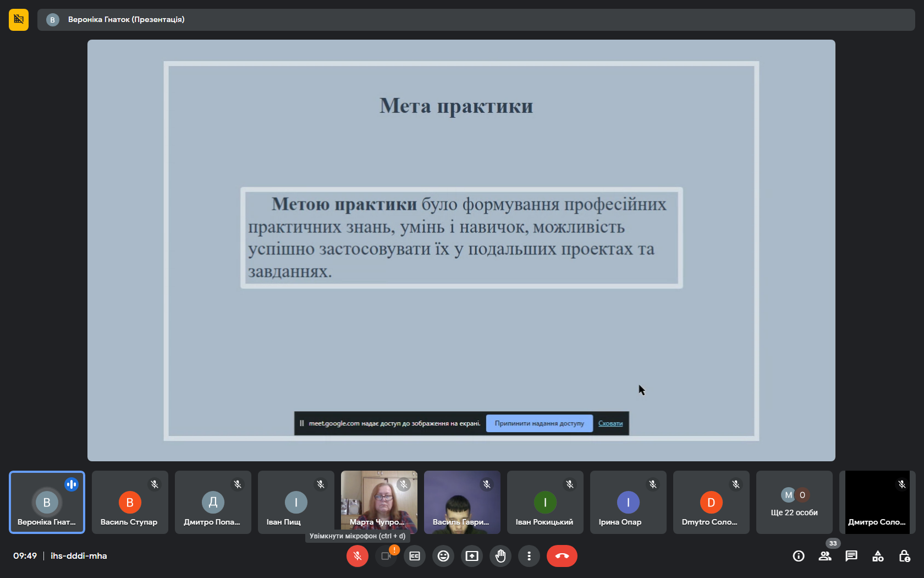The height and width of the screenshot is (578, 924).
Task: Click 'Припинити надання доступу' button
Action: [539, 423]
